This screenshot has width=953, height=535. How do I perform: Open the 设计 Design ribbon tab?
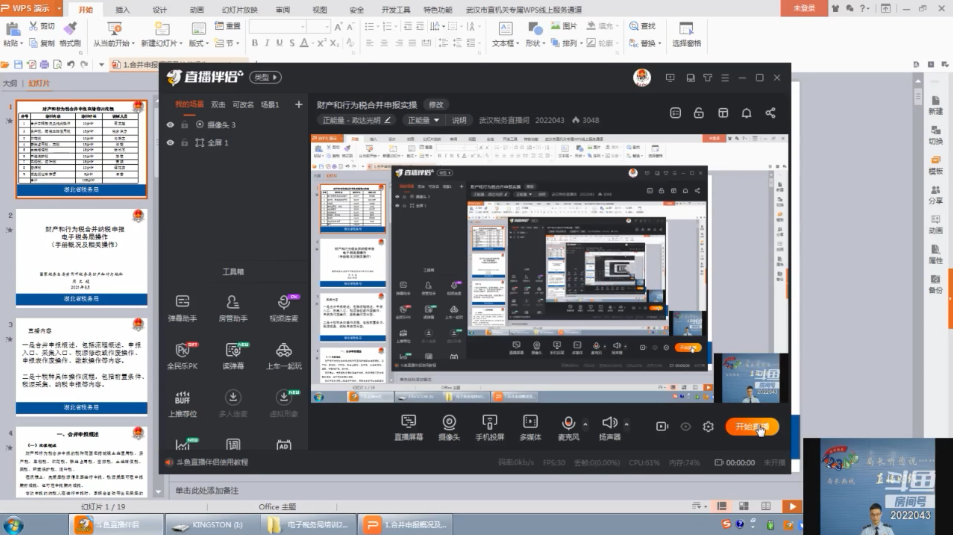pyautogui.click(x=159, y=10)
